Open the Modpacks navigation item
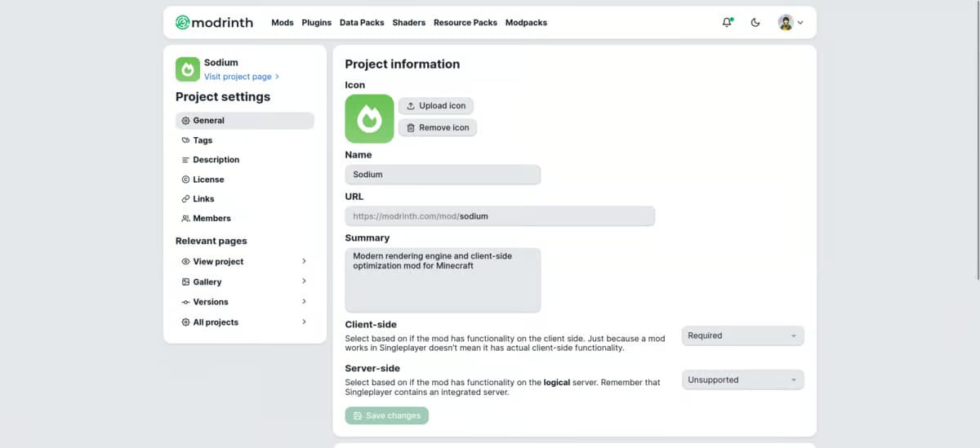 click(x=526, y=23)
